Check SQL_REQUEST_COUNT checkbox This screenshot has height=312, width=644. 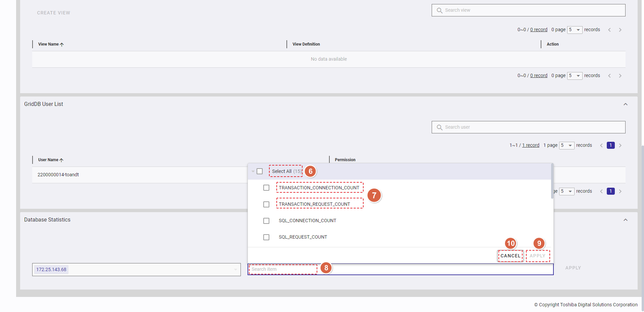pyautogui.click(x=266, y=237)
